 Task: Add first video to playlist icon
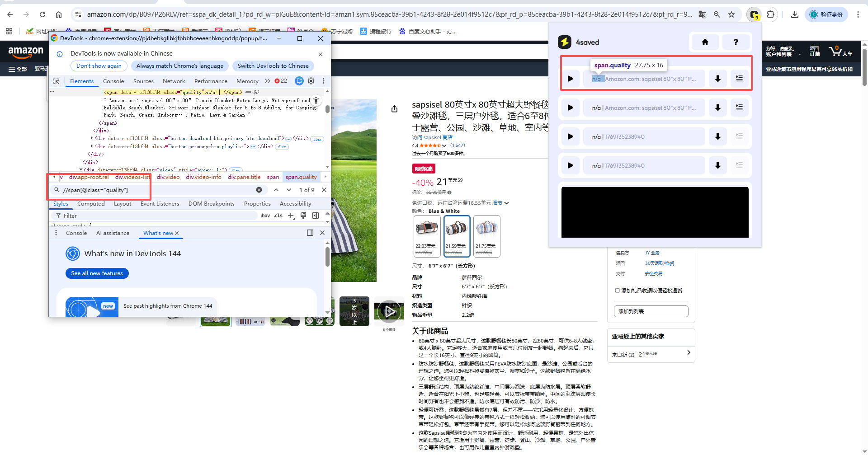[739, 79]
